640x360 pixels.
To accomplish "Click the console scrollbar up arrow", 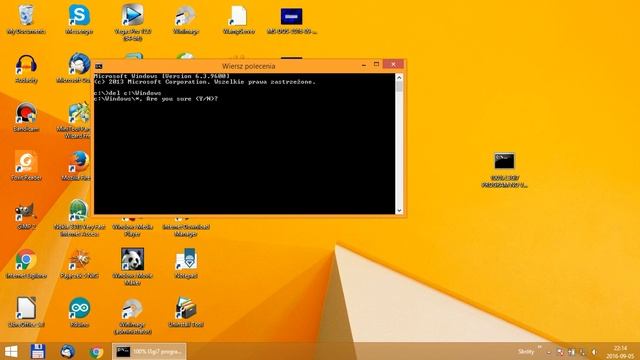I will [x=399, y=78].
